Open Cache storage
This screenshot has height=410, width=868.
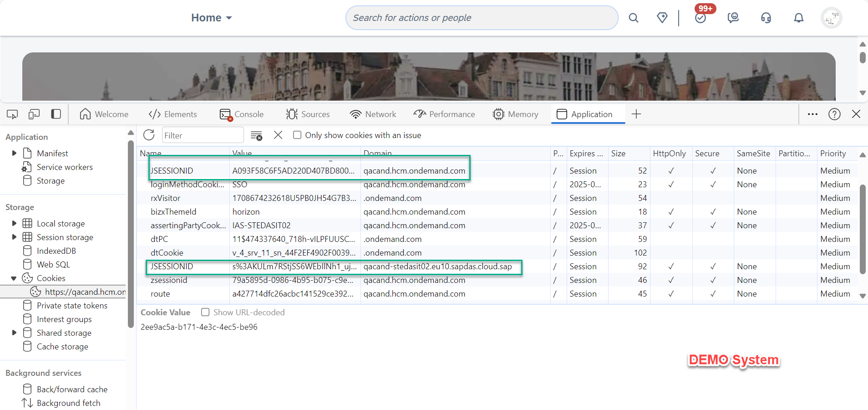62,346
